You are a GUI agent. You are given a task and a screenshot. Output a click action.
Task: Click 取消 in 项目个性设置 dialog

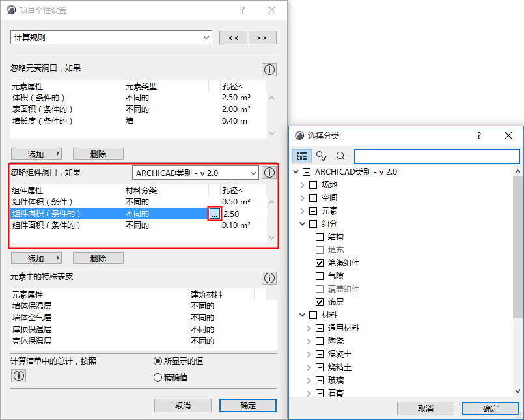[x=183, y=405]
